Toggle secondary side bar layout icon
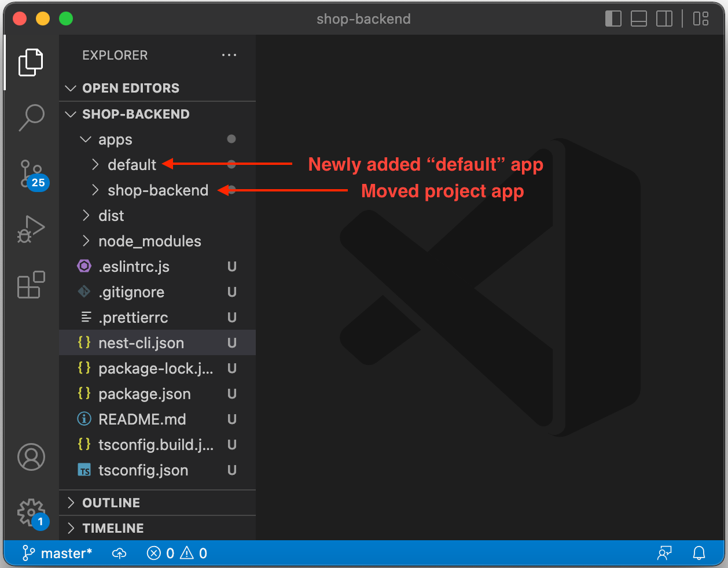Image resolution: width=728 pixels, height=568 pixels. [664, 19]
